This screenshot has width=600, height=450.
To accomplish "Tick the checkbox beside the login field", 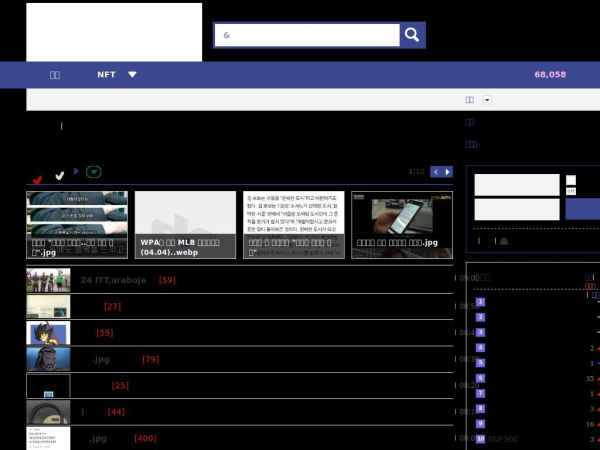I will pyautogui.click(x=571, y=180).
